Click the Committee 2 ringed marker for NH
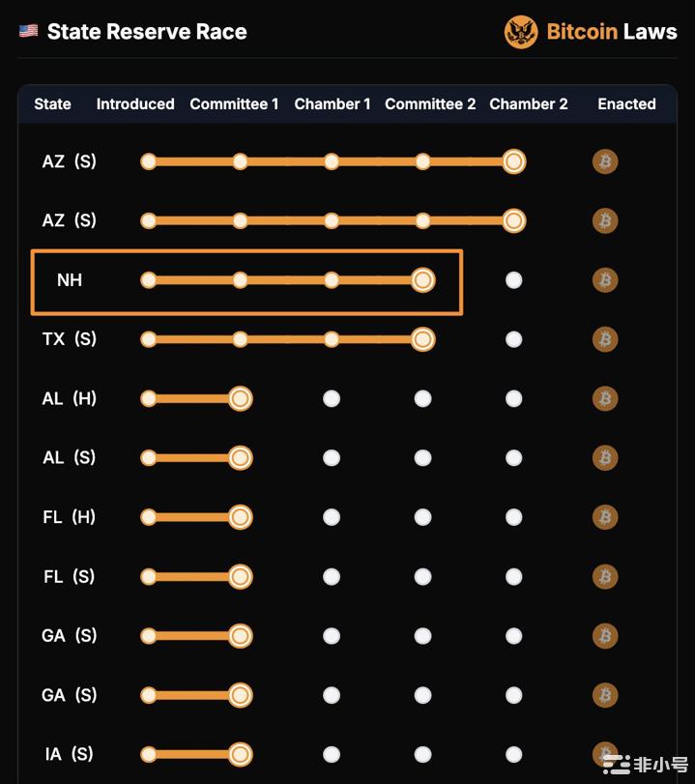This screenshot has width=695, height=784. pos(423,280)
